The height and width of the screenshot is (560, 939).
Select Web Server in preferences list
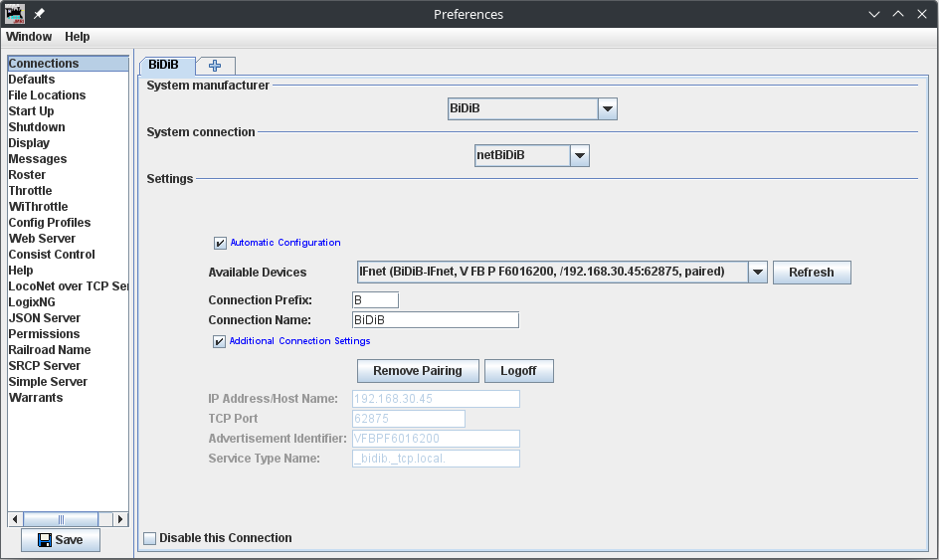click(x=42, y=239)
